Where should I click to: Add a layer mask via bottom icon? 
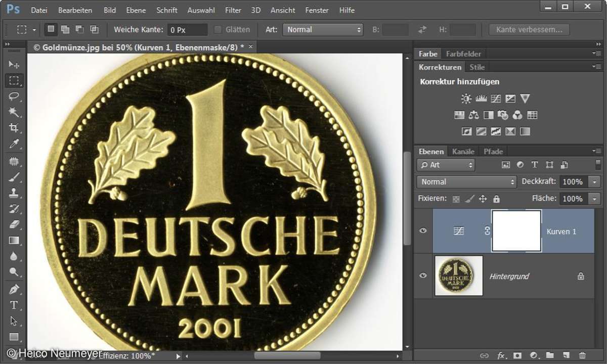[517, 355]
